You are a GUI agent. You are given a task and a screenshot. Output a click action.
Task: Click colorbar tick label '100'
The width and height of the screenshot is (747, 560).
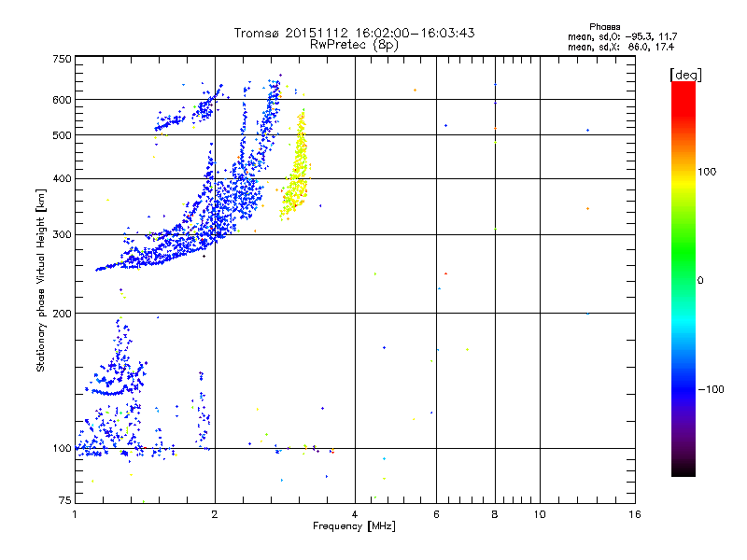707,172
